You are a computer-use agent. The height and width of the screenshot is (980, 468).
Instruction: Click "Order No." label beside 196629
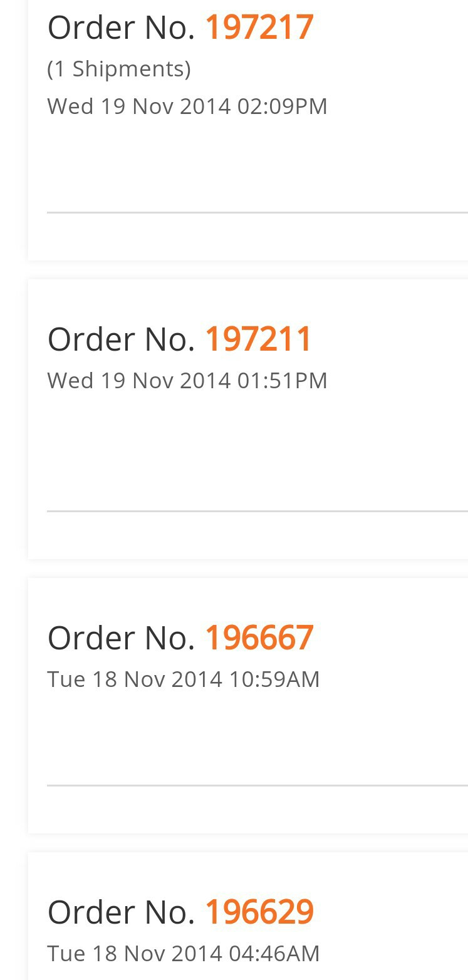(122, 912)
